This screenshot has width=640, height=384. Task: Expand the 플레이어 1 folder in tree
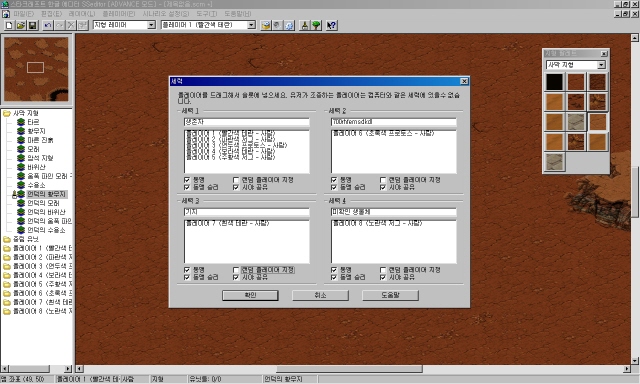[x=7, y=248]
